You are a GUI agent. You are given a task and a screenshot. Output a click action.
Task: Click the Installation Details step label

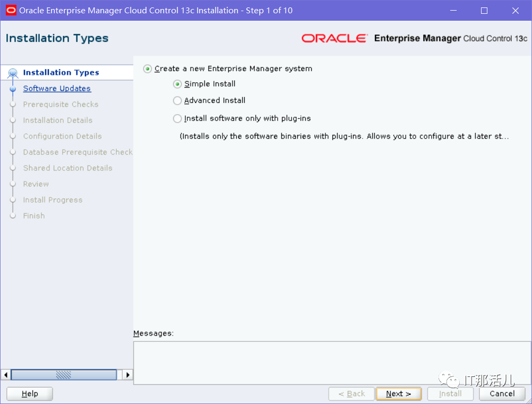coord(58,121)
